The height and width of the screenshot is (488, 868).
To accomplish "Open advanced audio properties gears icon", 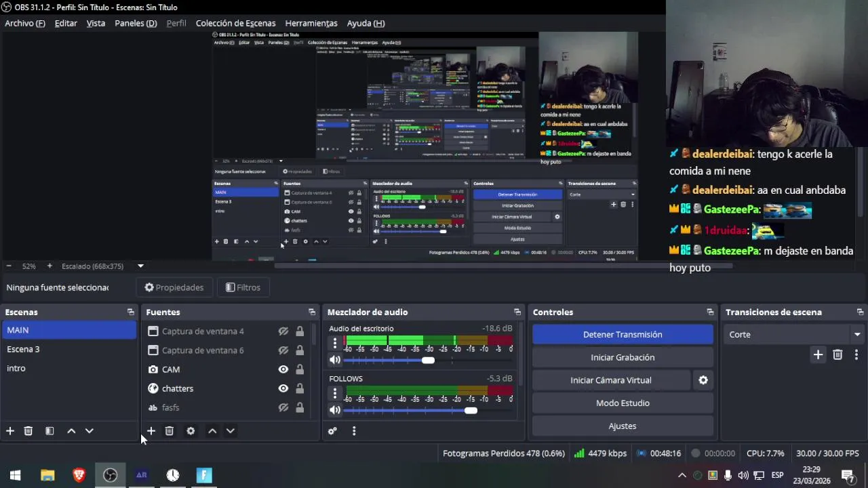I will click(x=332, y=431).
